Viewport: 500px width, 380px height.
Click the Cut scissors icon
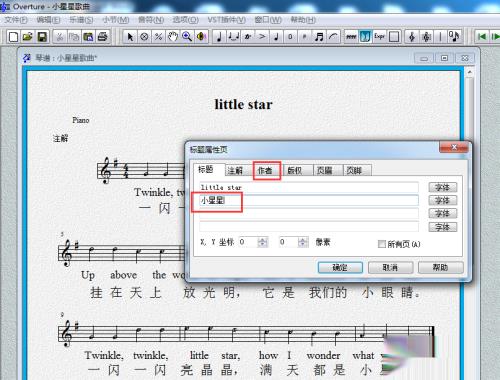(x=59, y=37)
